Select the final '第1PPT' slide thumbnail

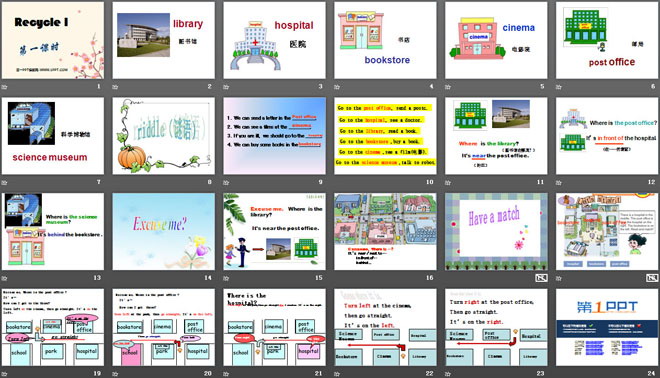click(x=607, y=327)
